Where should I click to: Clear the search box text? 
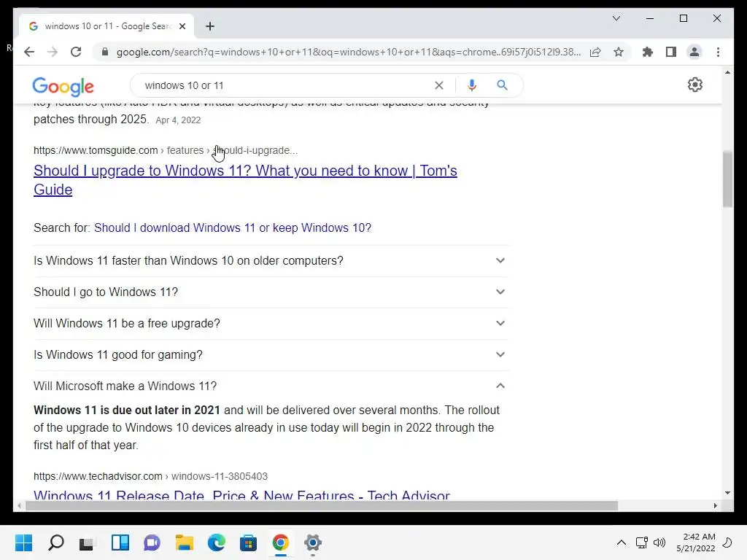pyautogui.click(x=438, y=85)
